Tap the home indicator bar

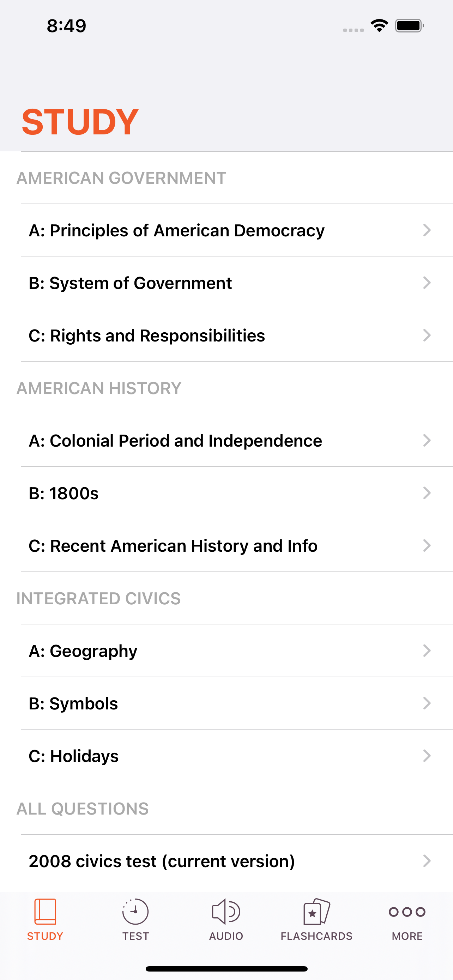click(x=226, y=969)
